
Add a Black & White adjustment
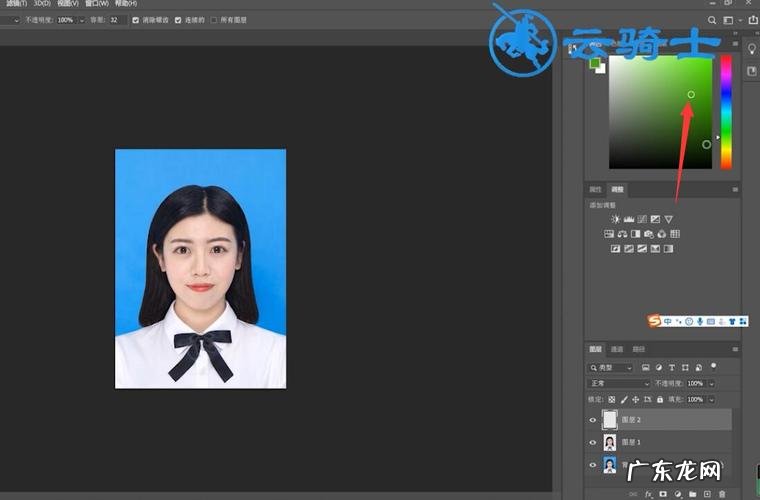click(x=635, y=234)
